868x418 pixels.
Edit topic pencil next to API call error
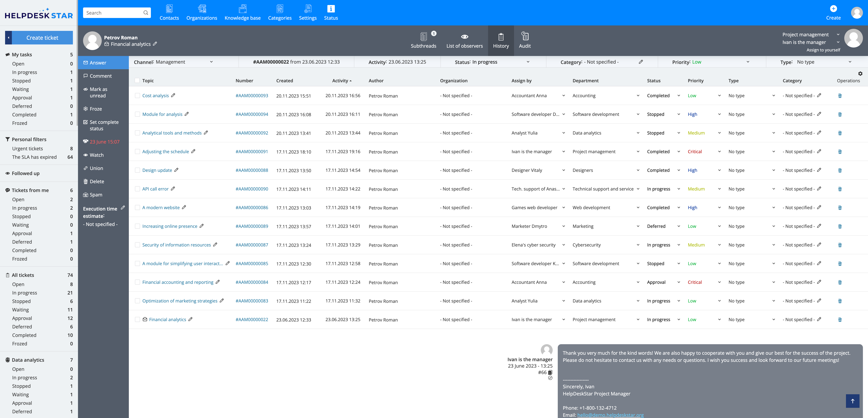tap(173, 189)
